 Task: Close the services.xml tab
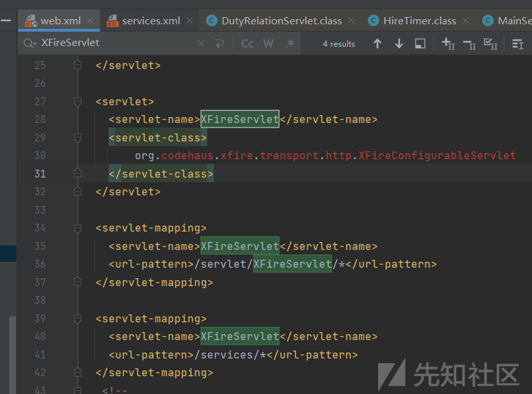point(189,20)
